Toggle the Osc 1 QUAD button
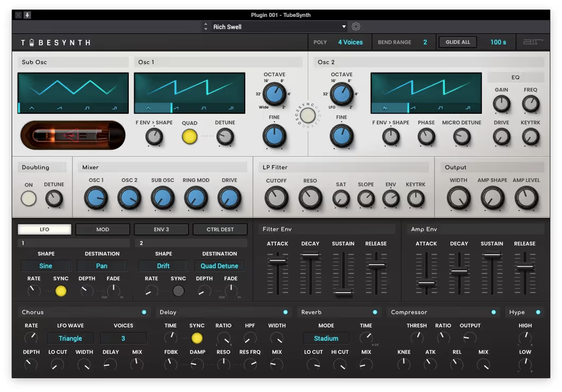Image resolution: width=562 pixels, height=392 pixels. [189, 137]
